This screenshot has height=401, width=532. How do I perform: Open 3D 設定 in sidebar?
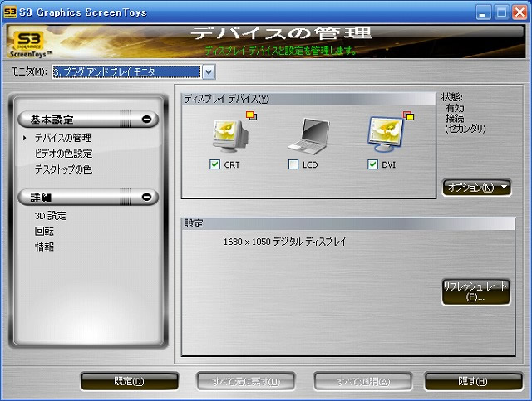coord(51,216)
